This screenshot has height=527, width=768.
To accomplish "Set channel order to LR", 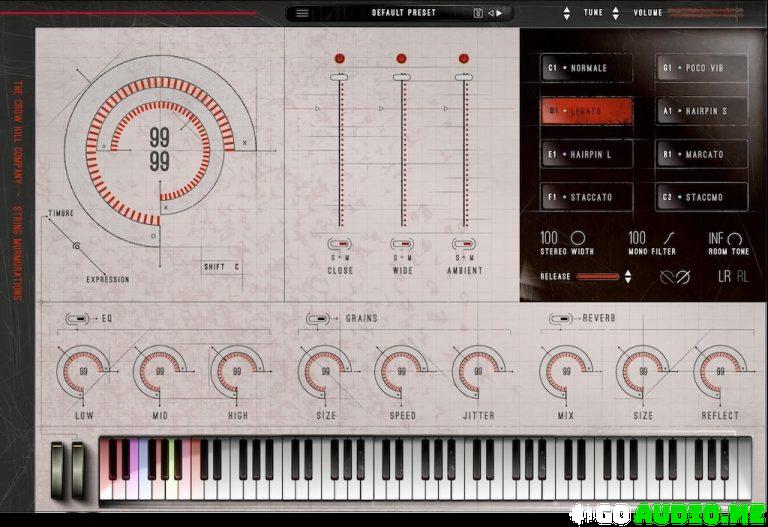I will click(x=724, y=277).
